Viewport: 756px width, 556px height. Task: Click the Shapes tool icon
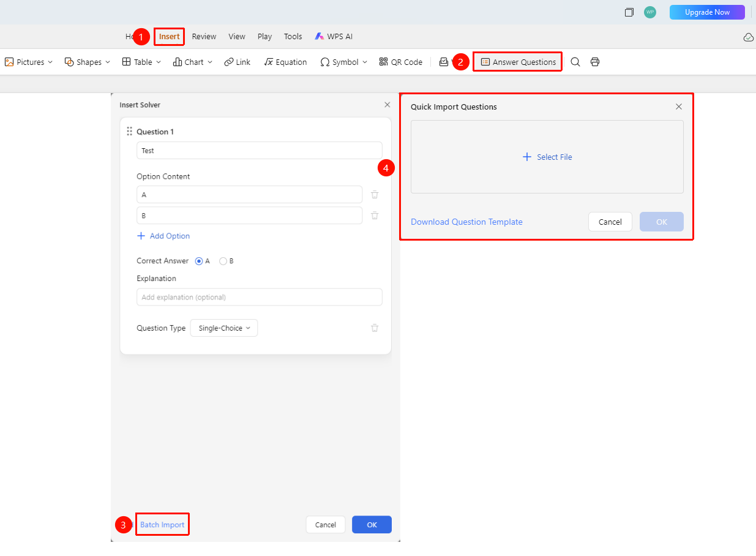pos(69,62)
